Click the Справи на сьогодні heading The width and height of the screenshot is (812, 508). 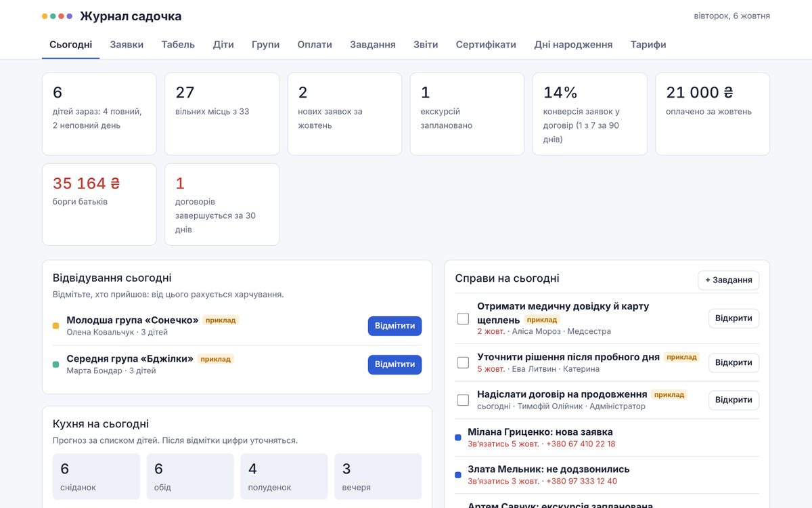[507, 278]
